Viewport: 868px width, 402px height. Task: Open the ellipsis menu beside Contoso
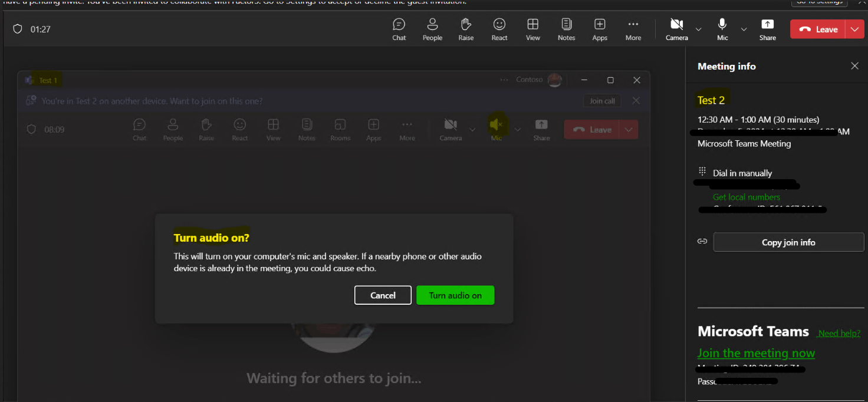pyautogui.click(x=504, y=80)
